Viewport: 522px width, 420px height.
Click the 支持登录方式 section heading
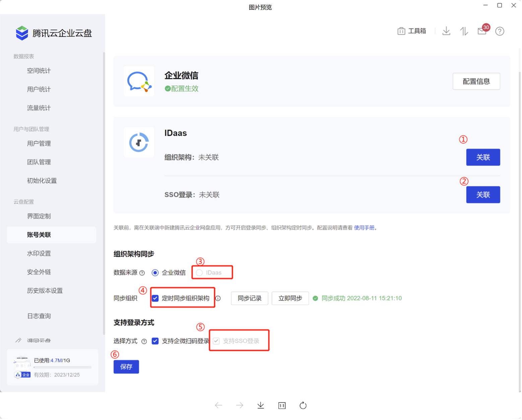pyautogui.click(x=134, y=323)
